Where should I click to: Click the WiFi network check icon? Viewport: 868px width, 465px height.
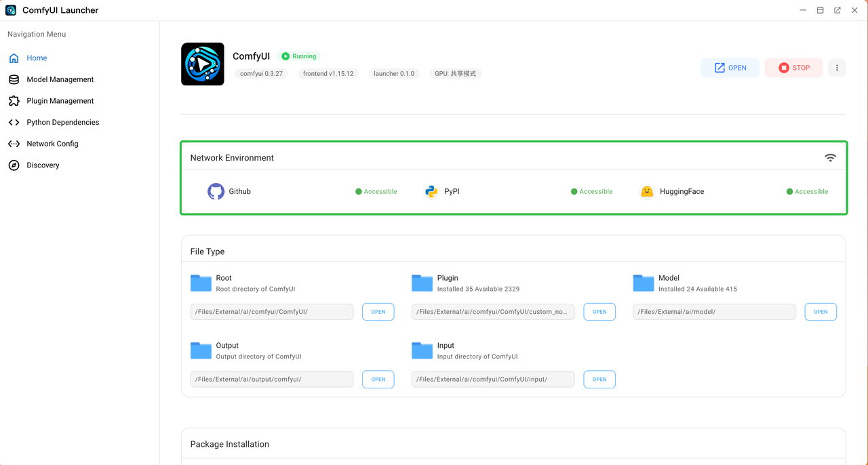coord(830,158)
